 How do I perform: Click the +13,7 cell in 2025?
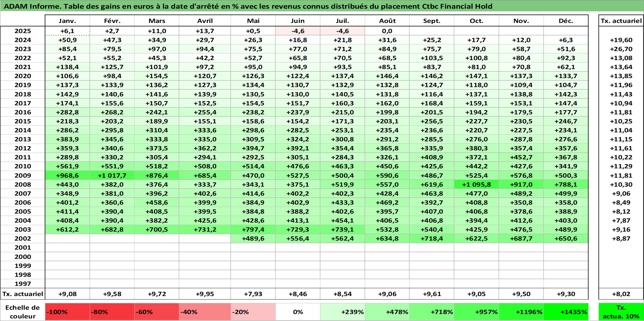(x=205, y=31)
